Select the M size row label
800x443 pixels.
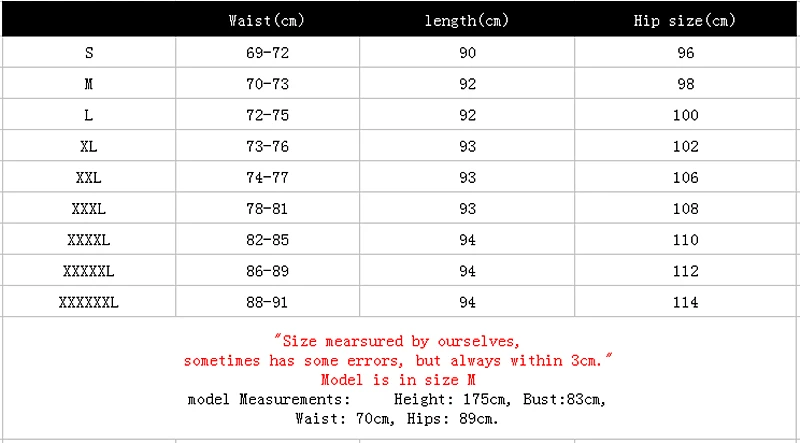89,84
